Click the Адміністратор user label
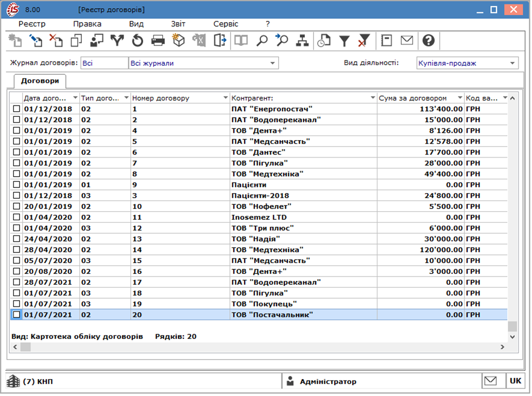 [x=328, y=382]
